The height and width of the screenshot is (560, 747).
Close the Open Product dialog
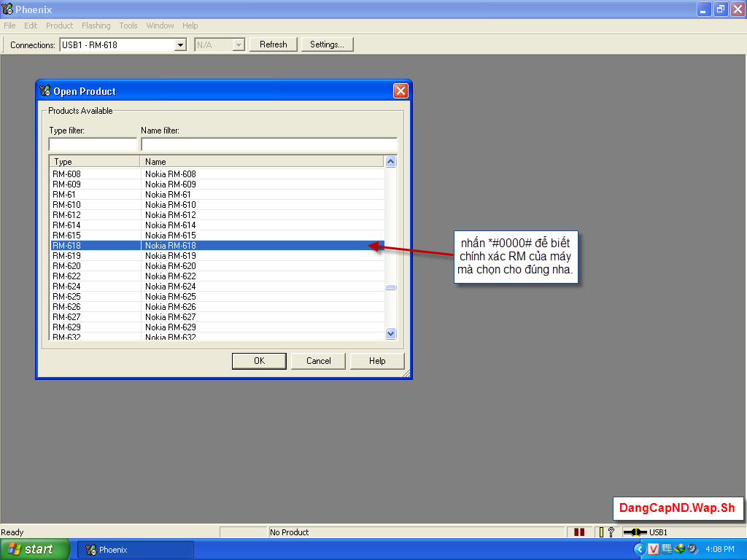point(400,90)
